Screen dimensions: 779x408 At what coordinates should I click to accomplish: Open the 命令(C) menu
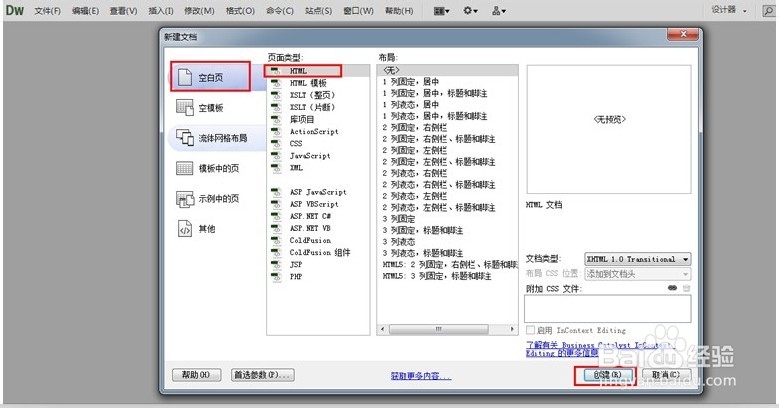click(x=280, y=10)
